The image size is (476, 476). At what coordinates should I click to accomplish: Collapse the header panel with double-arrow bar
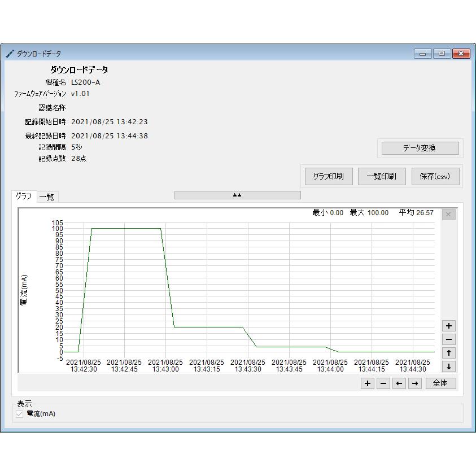[237, 195]
